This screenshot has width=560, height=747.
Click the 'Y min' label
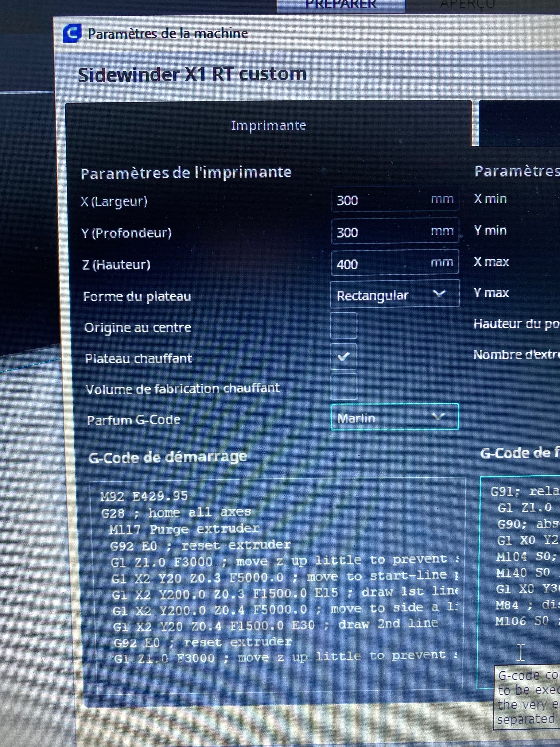[x=490, y=230]
